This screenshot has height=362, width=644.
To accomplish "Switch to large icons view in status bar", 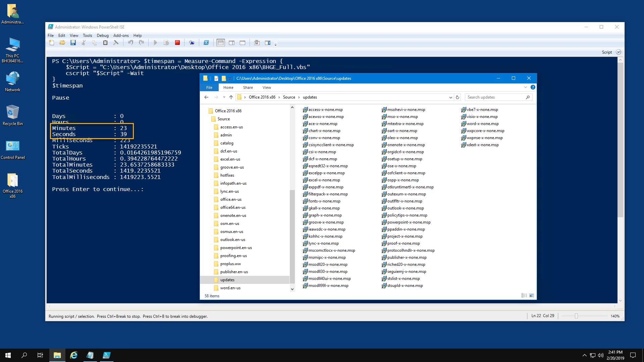I will coord(532,296).
